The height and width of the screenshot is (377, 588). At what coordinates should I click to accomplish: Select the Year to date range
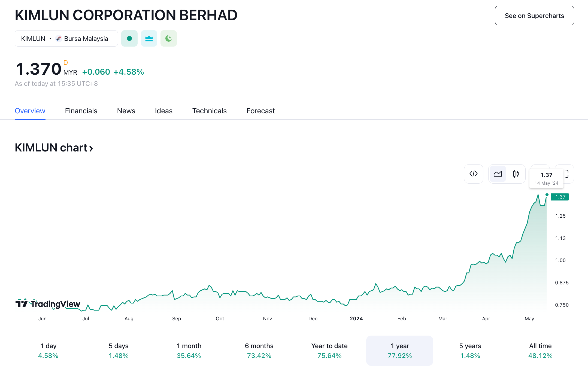[329, 351]
